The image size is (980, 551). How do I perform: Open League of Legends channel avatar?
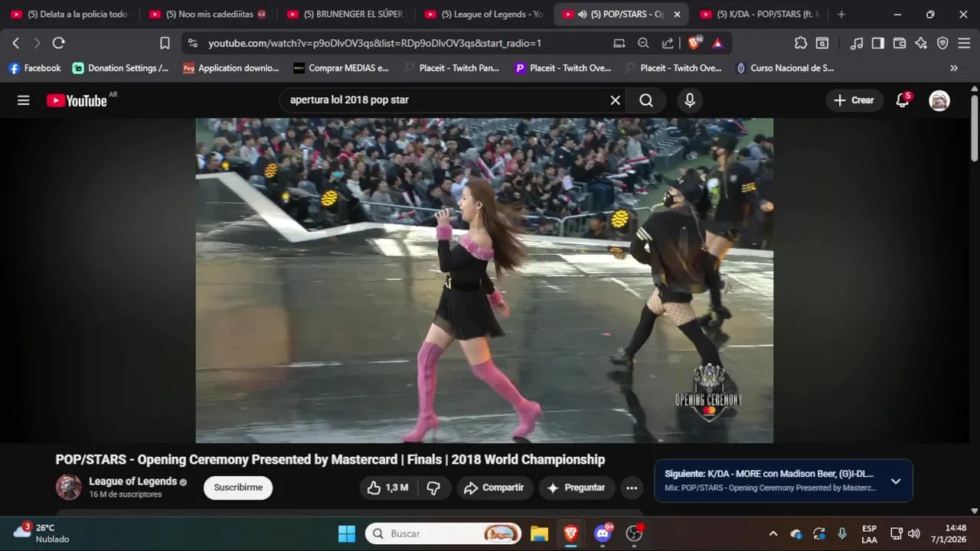coord(69,487)
